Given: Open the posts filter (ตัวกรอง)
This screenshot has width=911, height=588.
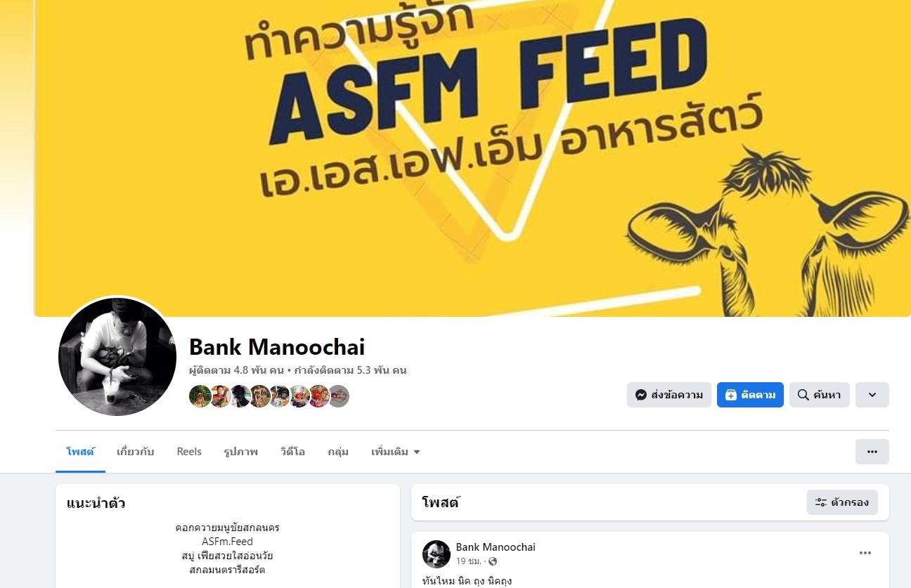Looking at the screenshot, I should tap(842, 502).
